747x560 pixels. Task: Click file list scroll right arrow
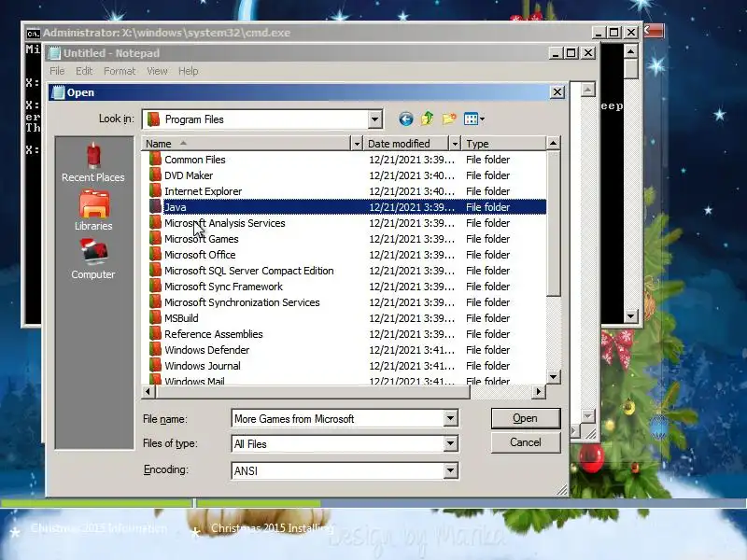coord(539,391)
